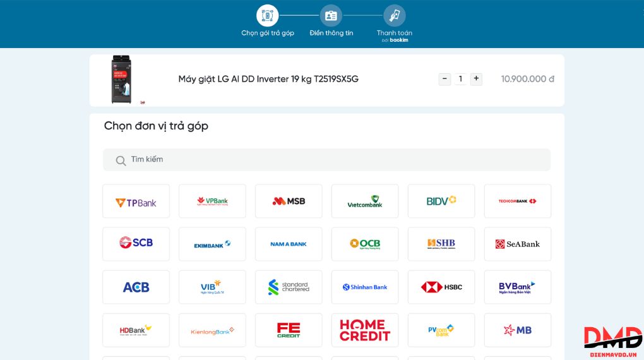Pick Shinhan Bank from the list

tap(365, 287)
